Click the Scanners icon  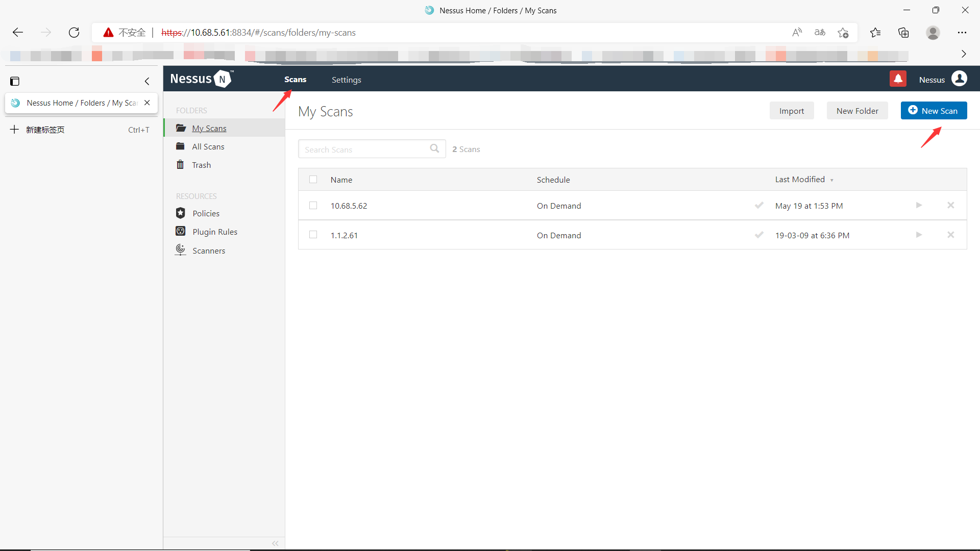[x=181, y=251]
